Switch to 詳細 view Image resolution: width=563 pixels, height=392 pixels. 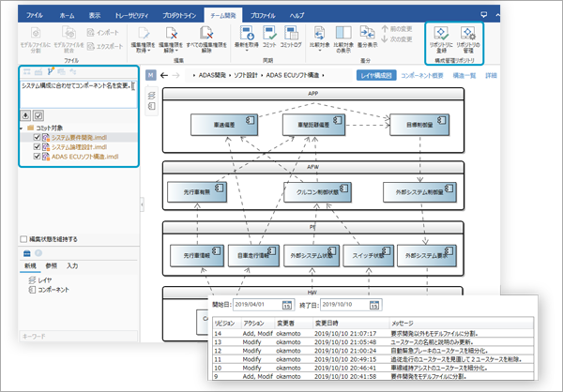coord(491,75)
